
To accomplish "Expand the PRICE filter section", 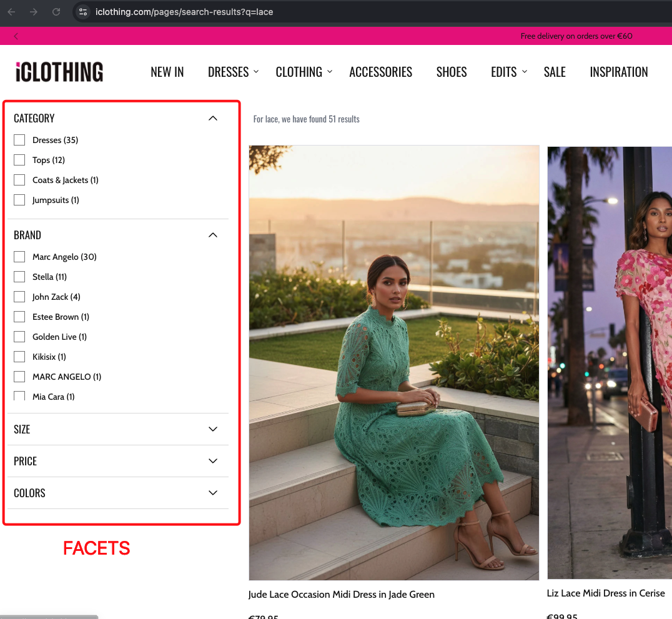I will 212,461.
